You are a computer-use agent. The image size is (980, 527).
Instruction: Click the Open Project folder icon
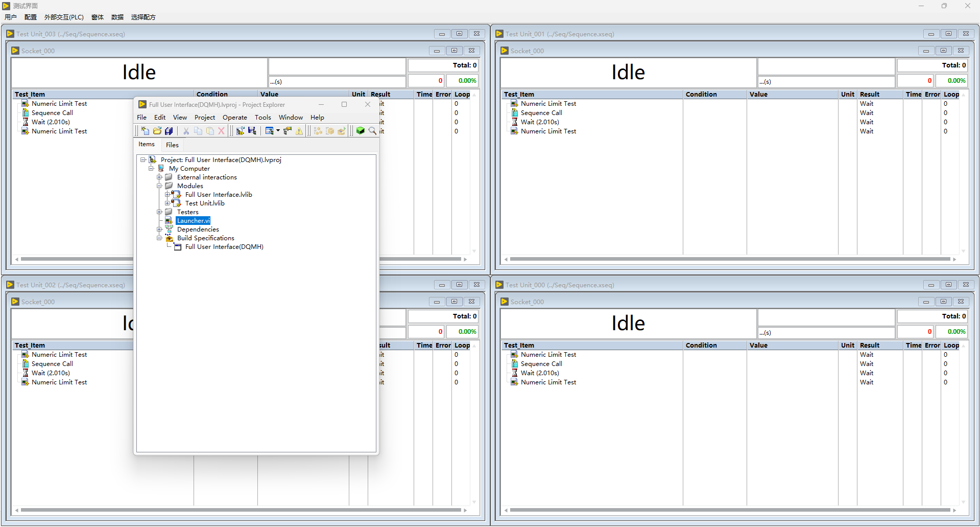click(157, 131)
